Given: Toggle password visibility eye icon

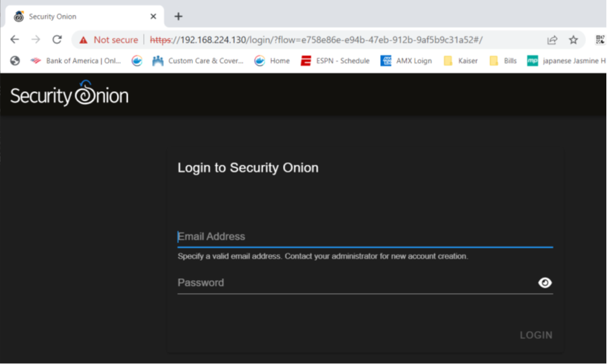Looking at the screenshot, I should pyautogui.click(x=545, y=283).
